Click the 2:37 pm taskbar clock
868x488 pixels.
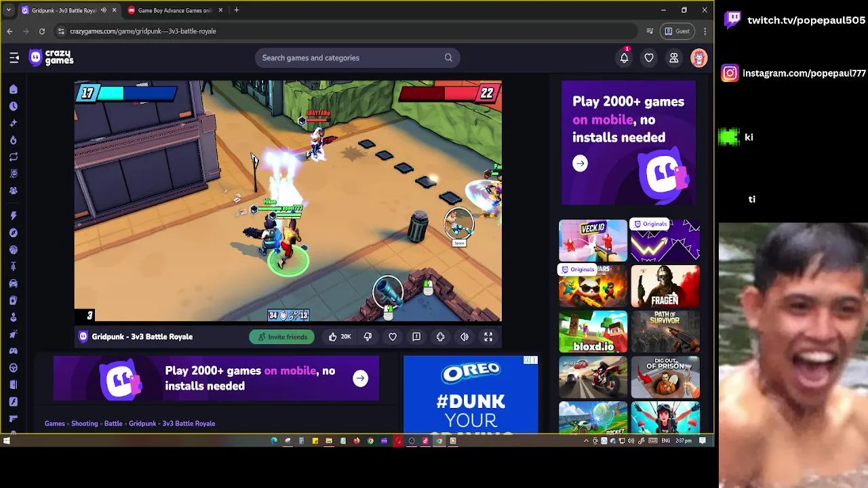coord(683,441)
